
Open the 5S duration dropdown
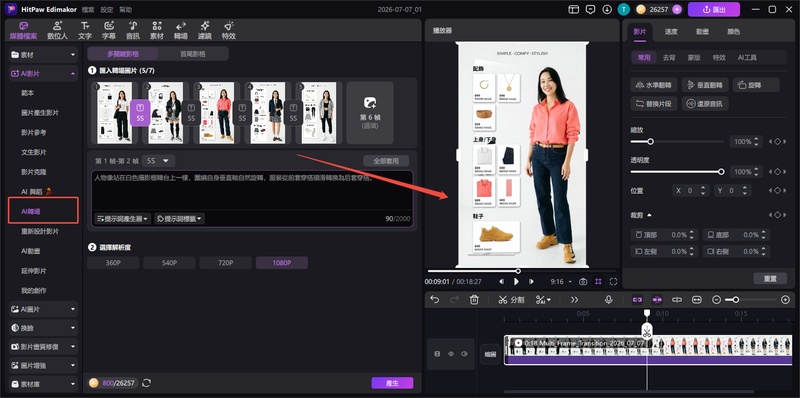[158, 161]
